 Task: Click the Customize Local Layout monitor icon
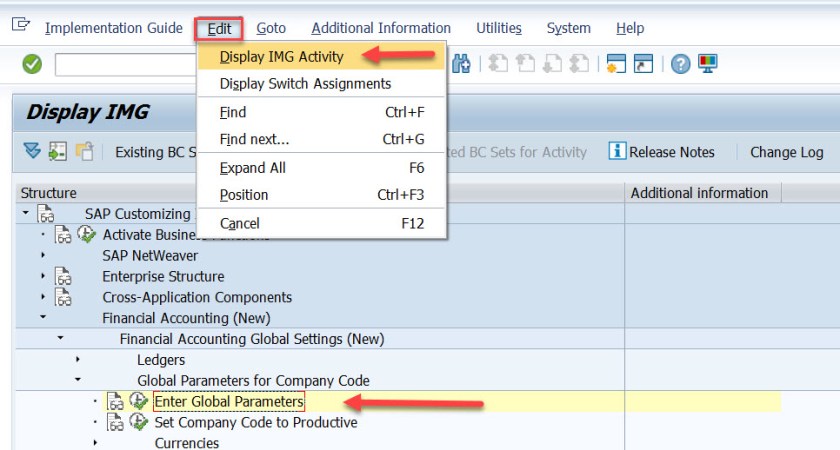[708, 64]
